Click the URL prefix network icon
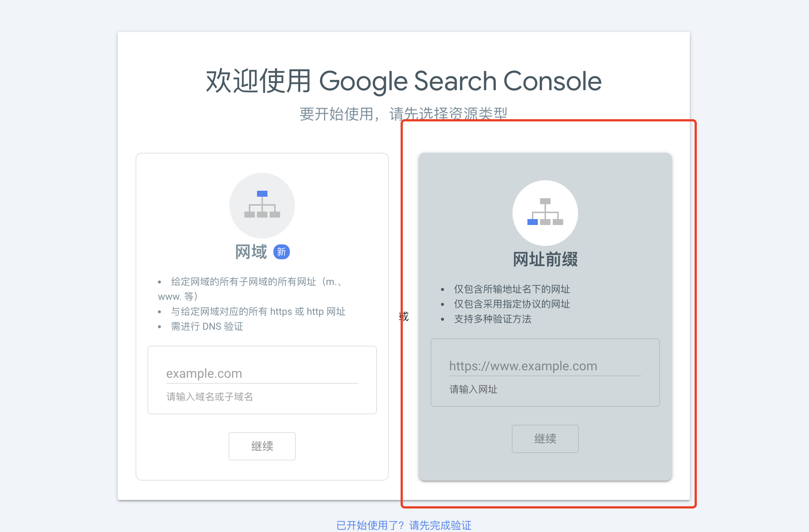The width and height of the screenshot is (809, 532). click(545, 213)
